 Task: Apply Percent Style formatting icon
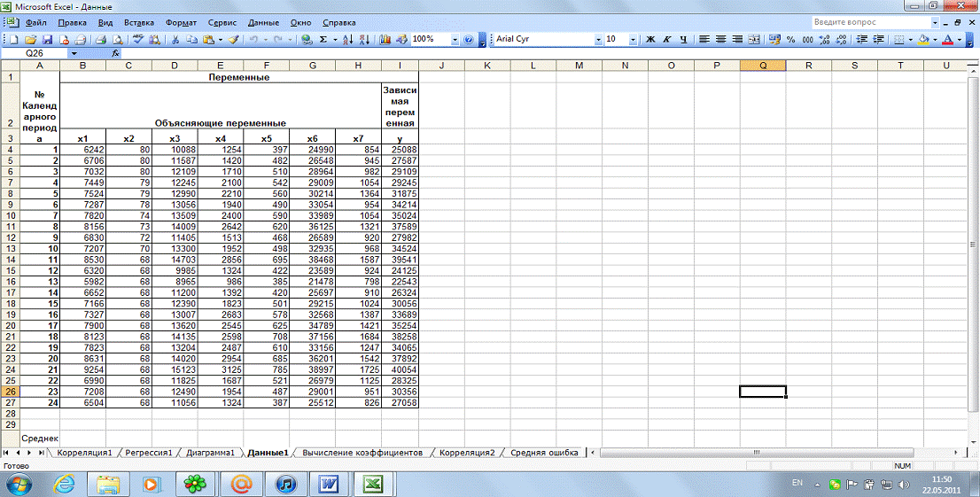coord(791,40)
